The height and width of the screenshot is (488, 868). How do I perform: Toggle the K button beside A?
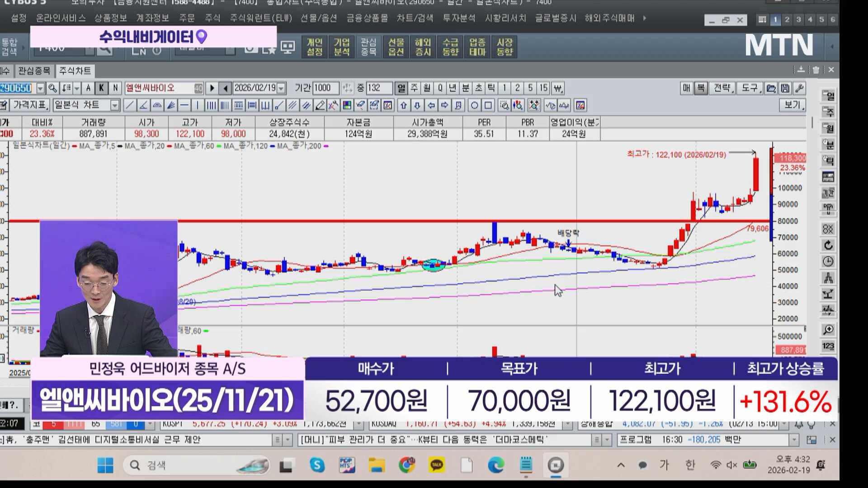(102, 88)
